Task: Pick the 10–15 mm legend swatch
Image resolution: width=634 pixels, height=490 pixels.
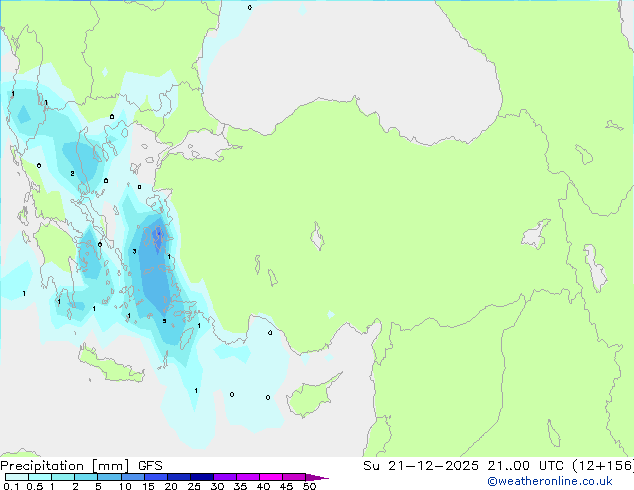Action: (133, 477)
